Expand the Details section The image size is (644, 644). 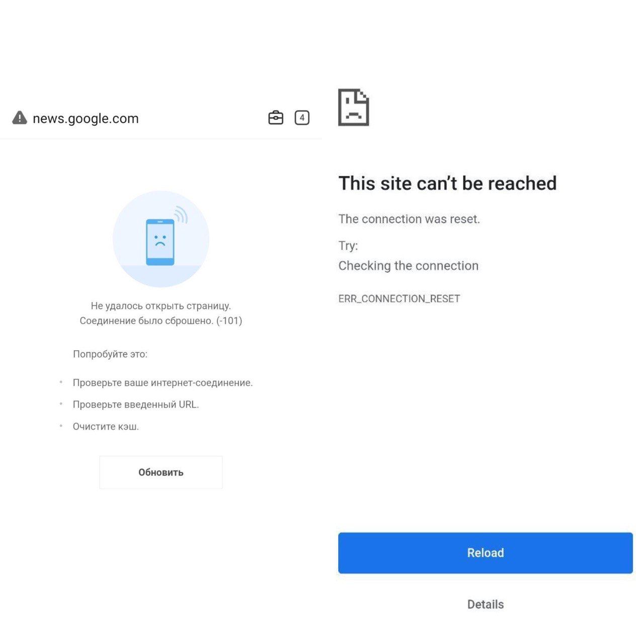pos(486,604)
